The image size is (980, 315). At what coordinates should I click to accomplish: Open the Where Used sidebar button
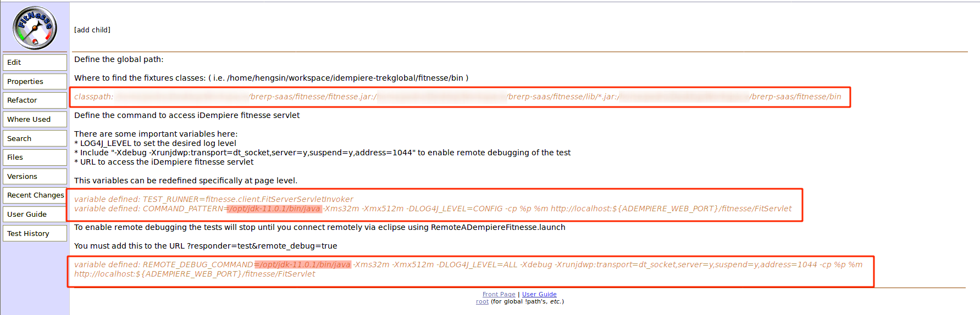[35, 119]
